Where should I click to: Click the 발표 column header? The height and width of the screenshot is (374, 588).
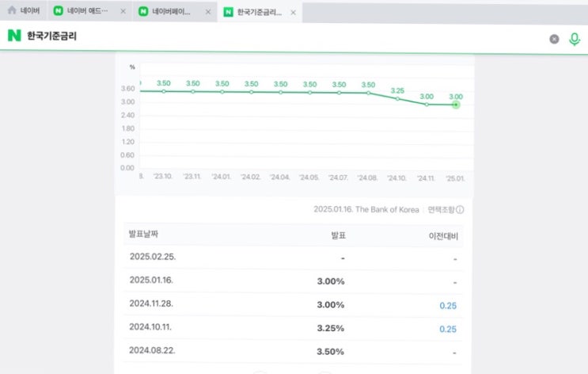point(338,235)
